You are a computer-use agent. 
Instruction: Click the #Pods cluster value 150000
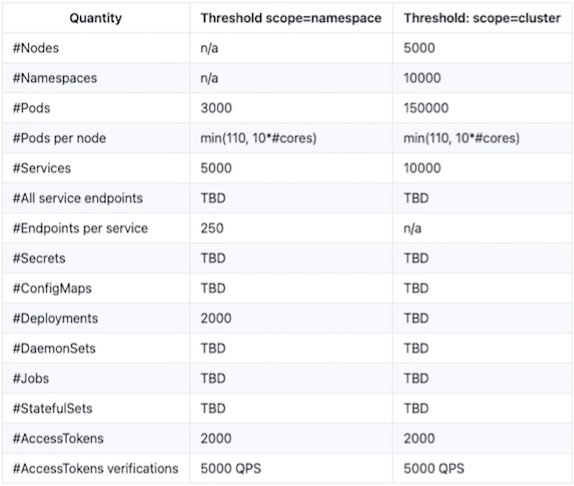(x=426, y=108)
